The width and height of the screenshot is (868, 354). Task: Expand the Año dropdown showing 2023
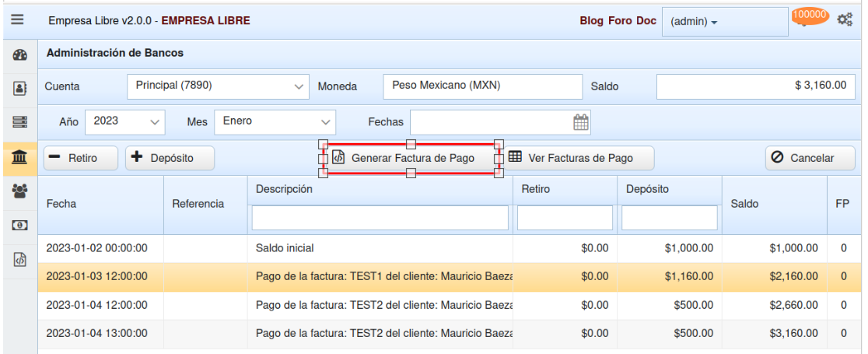pyautogui.click(x=125, y=121)
